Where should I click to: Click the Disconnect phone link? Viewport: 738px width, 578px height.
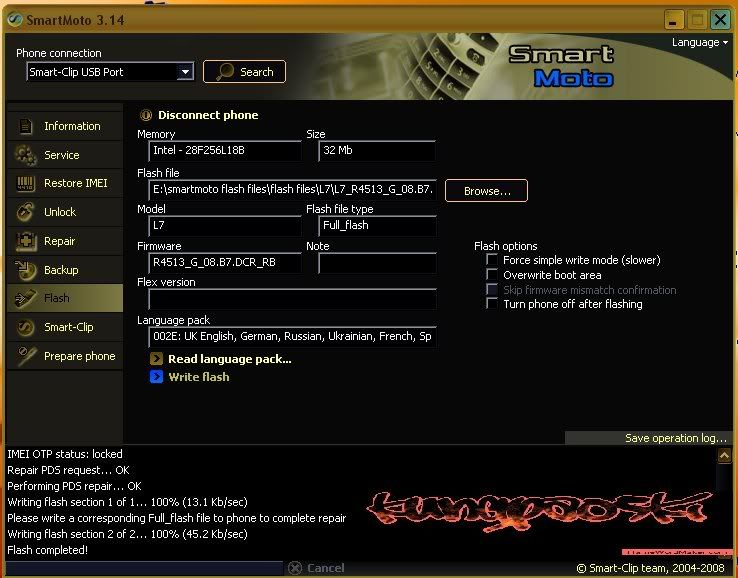[208, 115]
